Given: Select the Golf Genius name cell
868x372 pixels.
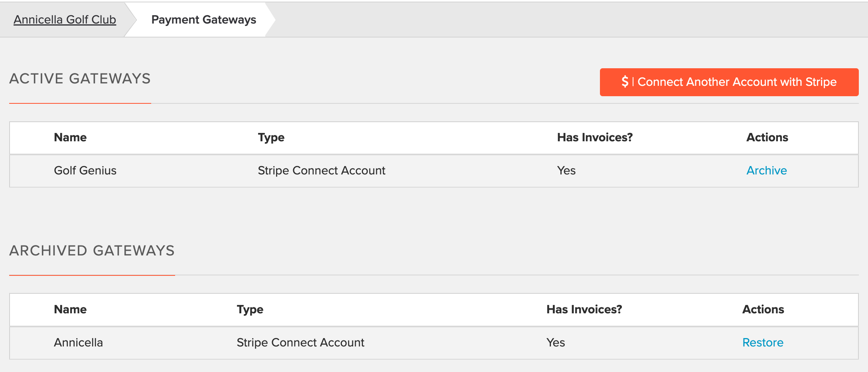Looking at the screenshot, I should [x=85, y=170].
